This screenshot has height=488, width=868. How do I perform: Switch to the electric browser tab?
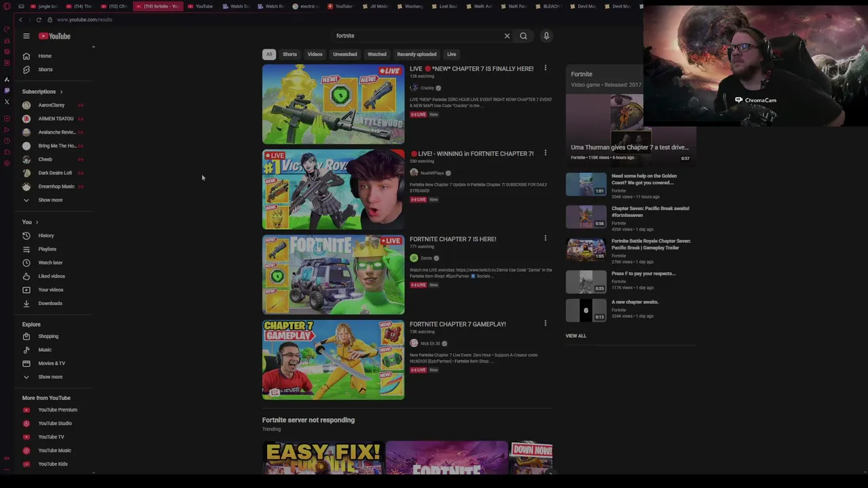306,6
